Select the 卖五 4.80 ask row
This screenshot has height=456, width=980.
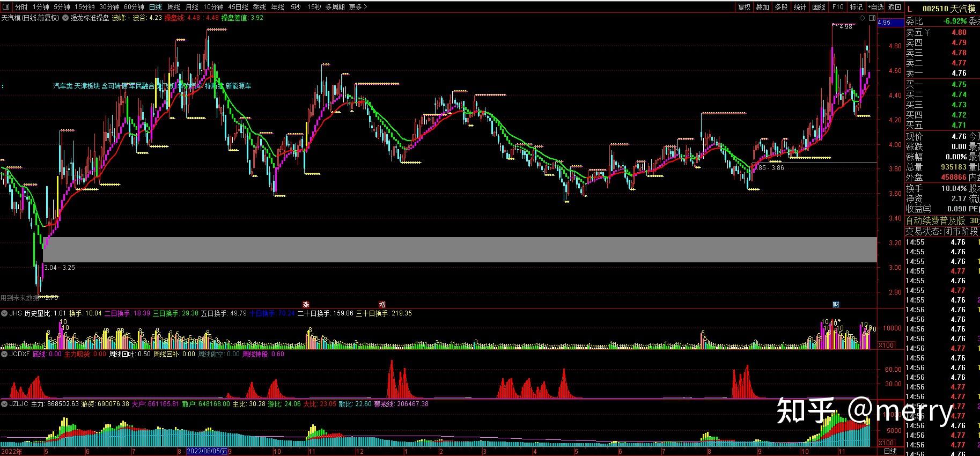942,32
